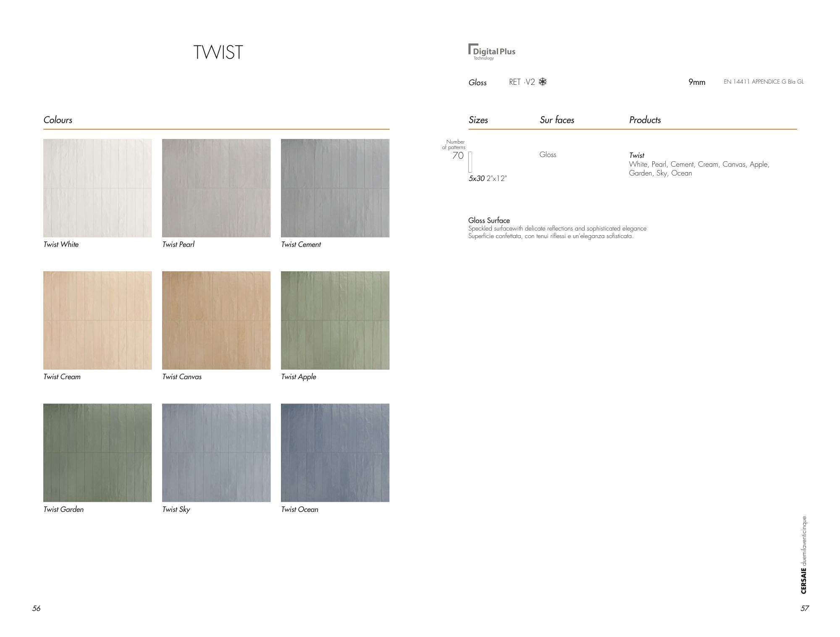Click the TWIST collection title
Viewport: 840px width, 637px height.
click(218, 52)
